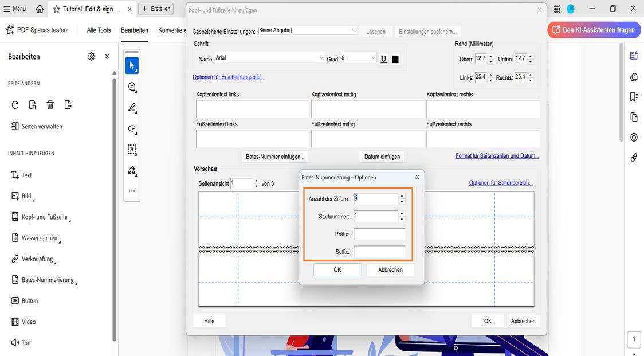Click the delete page trash icon
This screenshot has width=644, height=356.
tap(50, 105)
